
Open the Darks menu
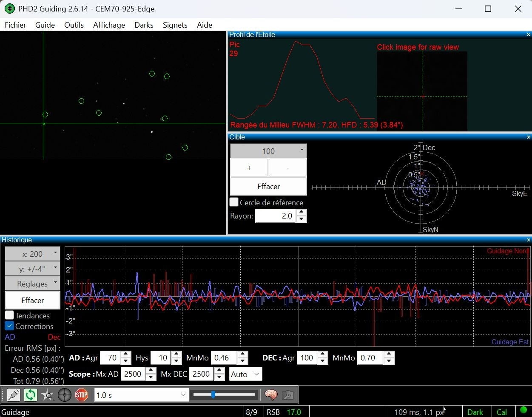pos(144,25)
